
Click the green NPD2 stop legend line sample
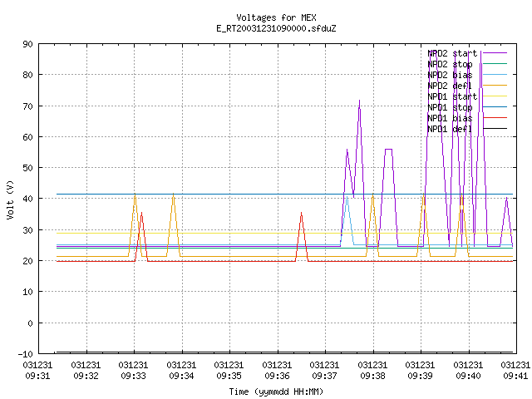click(495, 63)
